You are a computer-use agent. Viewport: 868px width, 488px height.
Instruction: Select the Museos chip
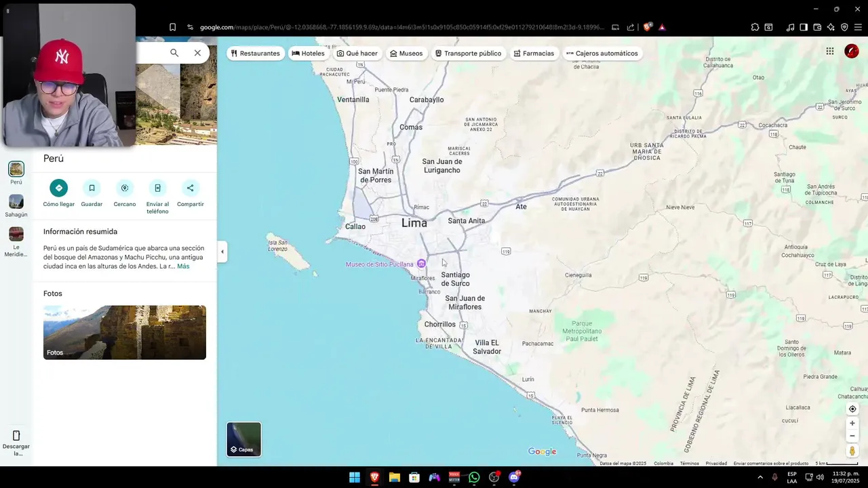[x=406, y=54]
